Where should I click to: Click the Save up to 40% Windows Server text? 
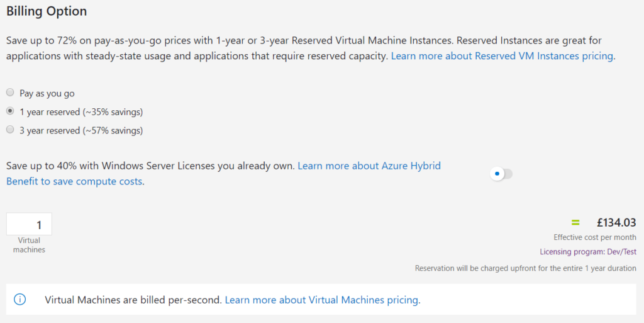[150, 166]
